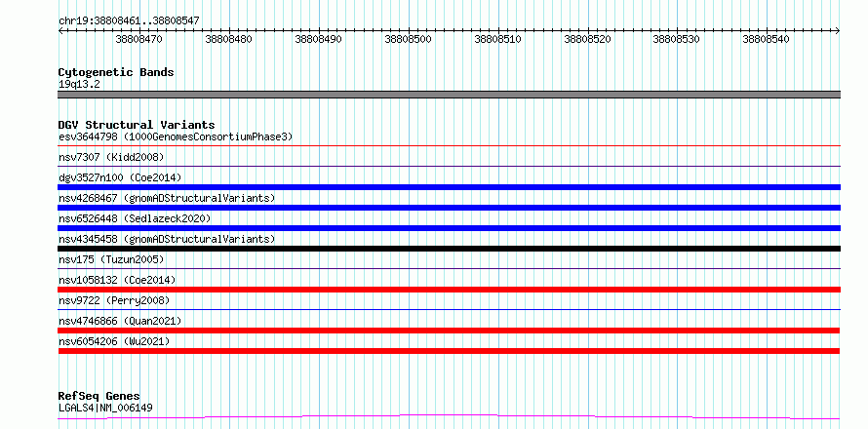Click the right arrowhead of the ruler
Screen dimensions: 868x429
838,31
